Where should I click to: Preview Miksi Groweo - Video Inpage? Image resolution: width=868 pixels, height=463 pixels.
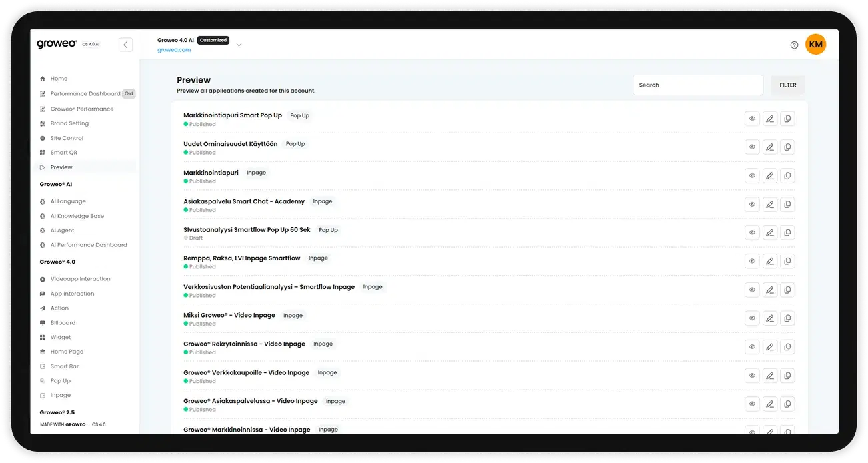tap(752, 318)
